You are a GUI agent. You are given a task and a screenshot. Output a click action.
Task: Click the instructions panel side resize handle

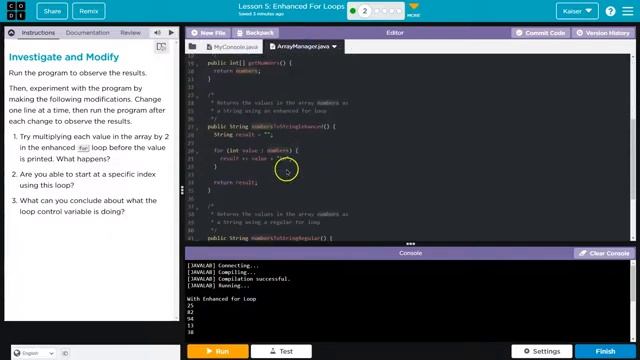click(182, 190)
